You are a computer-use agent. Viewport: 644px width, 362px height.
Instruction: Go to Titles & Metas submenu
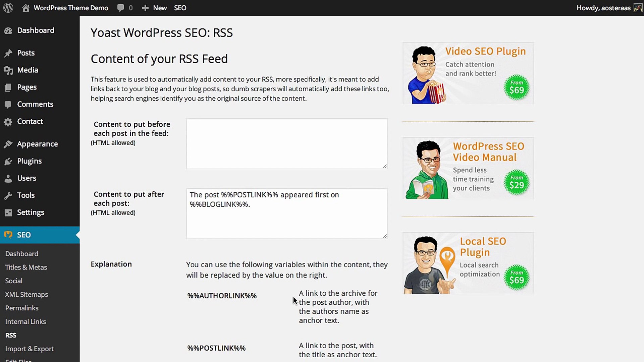point(26,267)
